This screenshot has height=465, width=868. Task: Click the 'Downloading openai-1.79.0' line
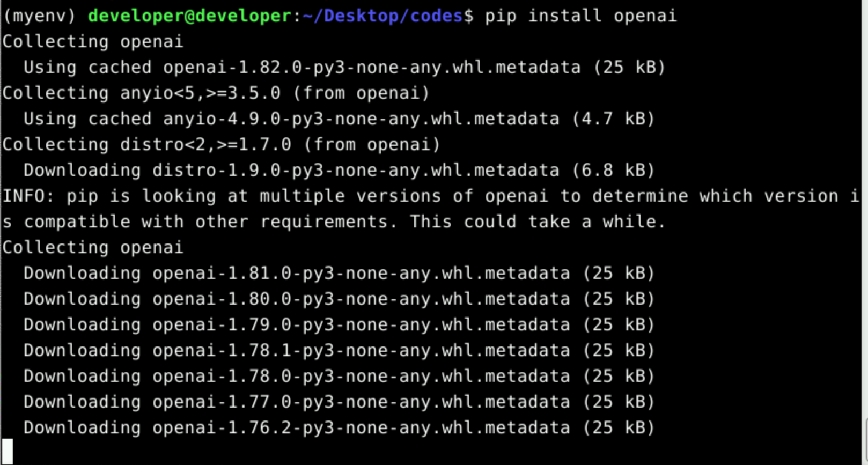click(x=339, y=325)
